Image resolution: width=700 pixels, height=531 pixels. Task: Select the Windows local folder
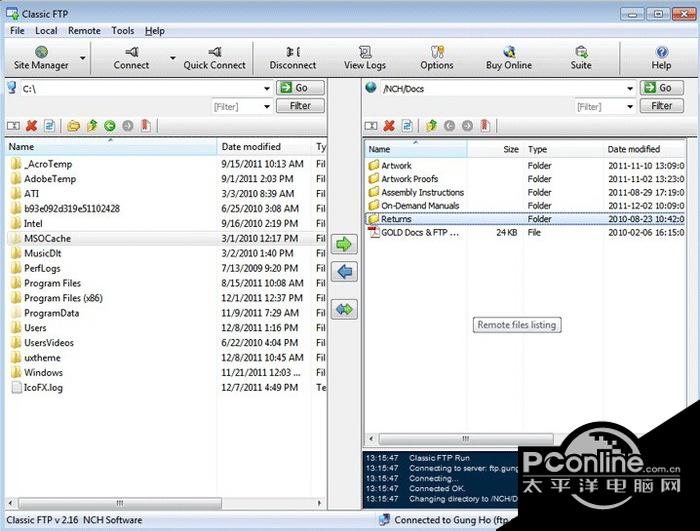pos(166,372)
